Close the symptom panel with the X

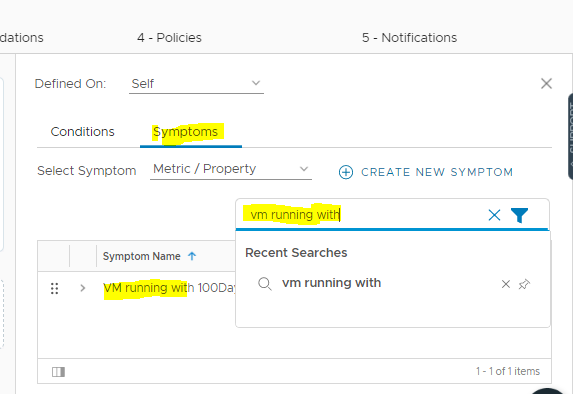pos(546,83)
